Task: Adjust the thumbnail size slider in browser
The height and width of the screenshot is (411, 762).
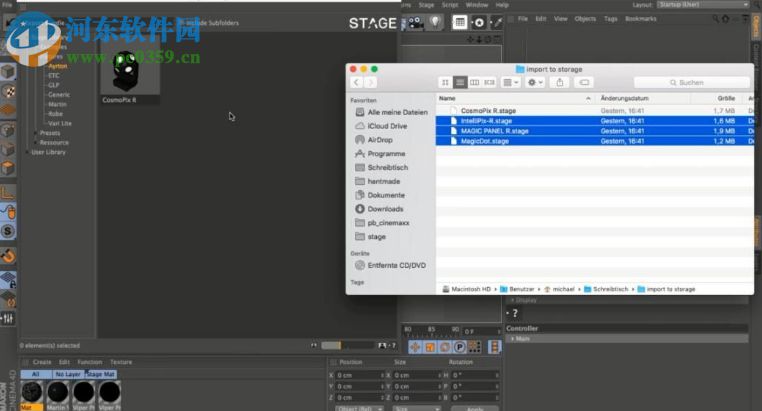Action: pyautogui.click(x=347, y=345)
